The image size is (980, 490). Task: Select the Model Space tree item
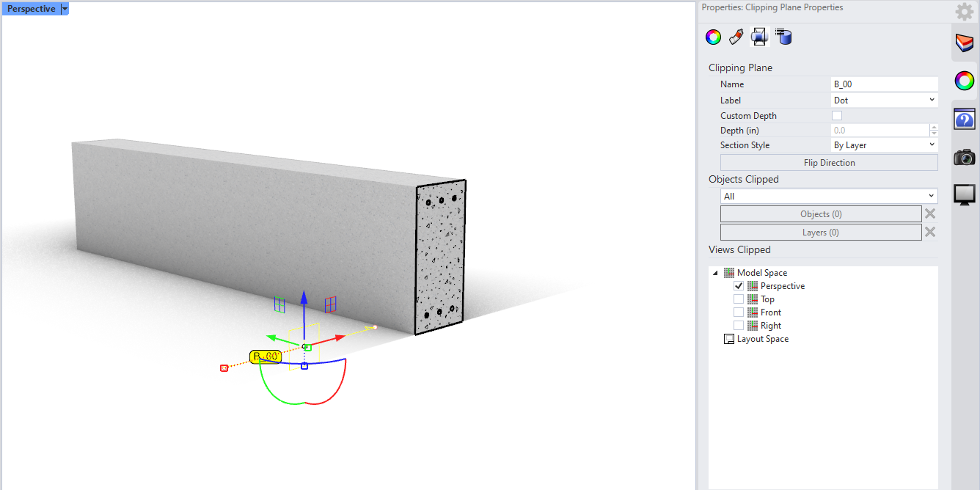tap(762, 273)
